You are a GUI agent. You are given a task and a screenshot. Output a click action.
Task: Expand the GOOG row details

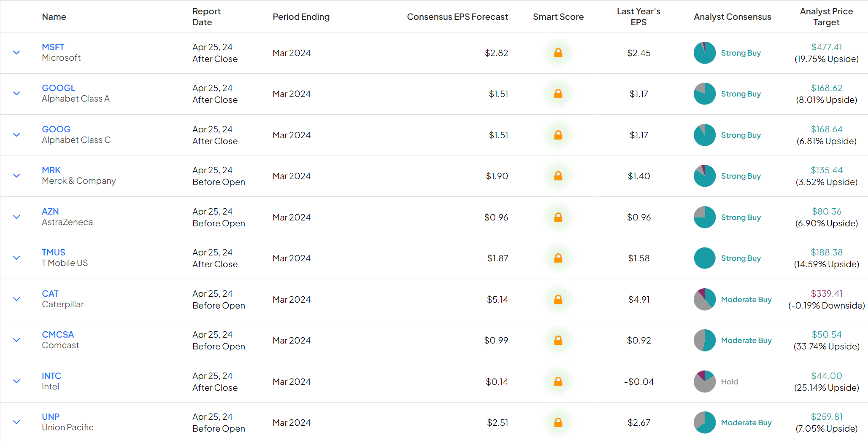[16, 135]
